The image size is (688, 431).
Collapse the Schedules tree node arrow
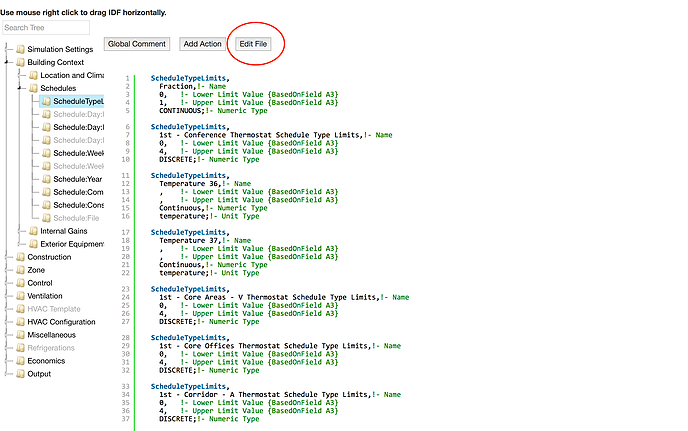pos(20,88)
